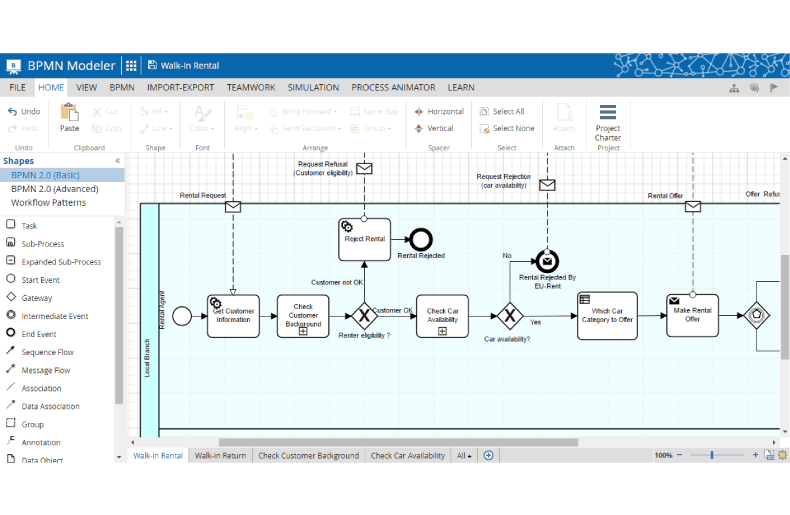
Task: Switch to the Walk-in Return tab
Action: [220, 455]
